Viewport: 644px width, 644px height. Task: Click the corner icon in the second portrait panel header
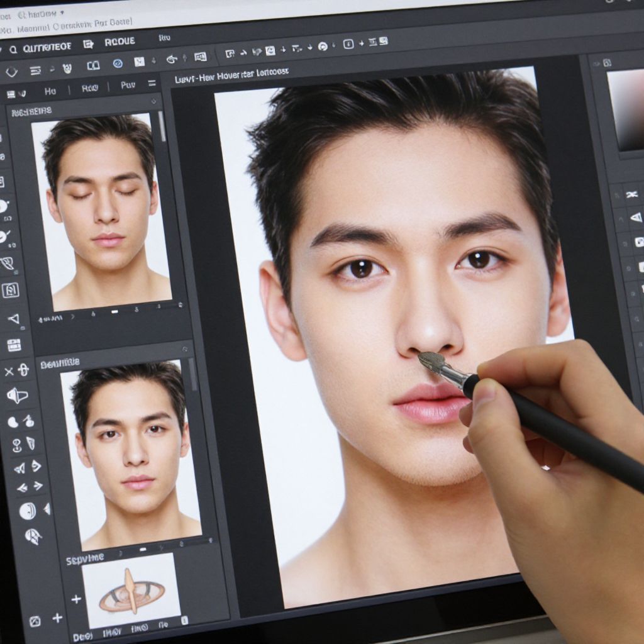tap(185, 349)
